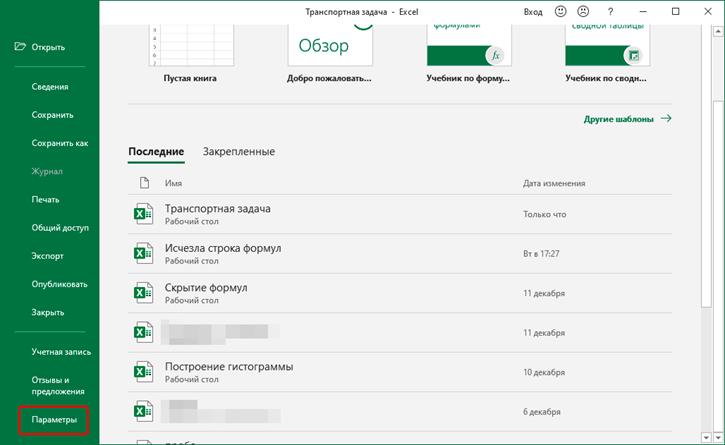Open the help question mark
This screenshot has width=725, height=445.
click(610, 12)
